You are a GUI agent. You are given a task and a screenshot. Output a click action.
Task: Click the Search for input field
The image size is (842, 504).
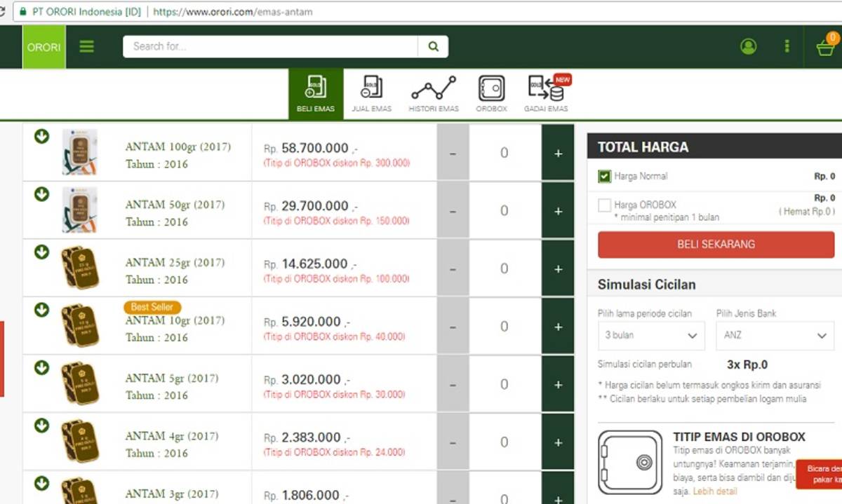[x=270, y=47]
